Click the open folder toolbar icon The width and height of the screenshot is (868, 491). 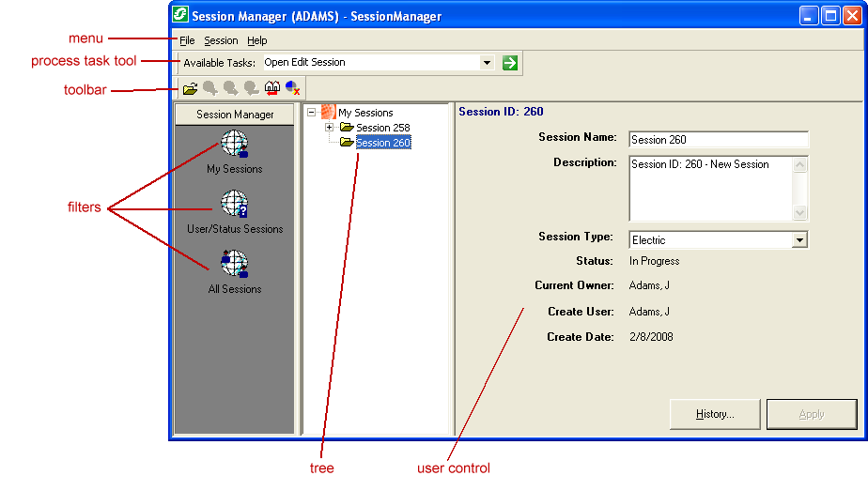(190, 88)
